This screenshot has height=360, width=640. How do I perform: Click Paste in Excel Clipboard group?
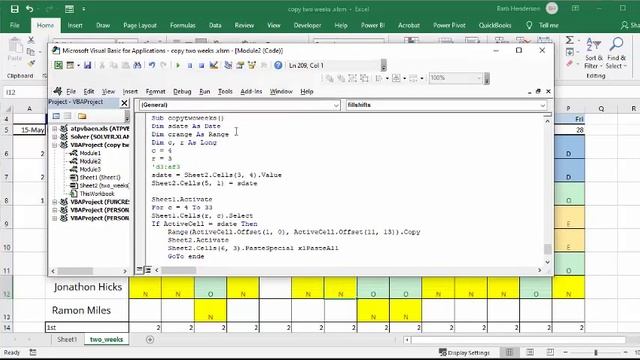[x=15, y=49]
